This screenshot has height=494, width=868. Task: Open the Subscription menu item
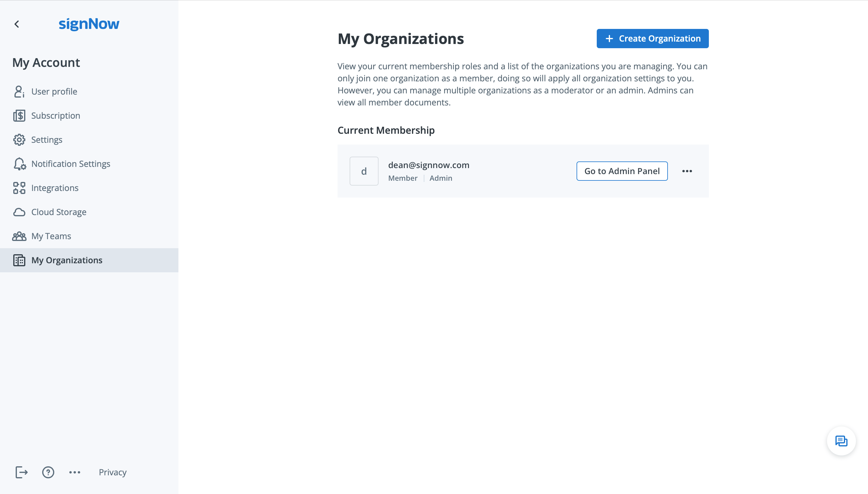point(56,116)
